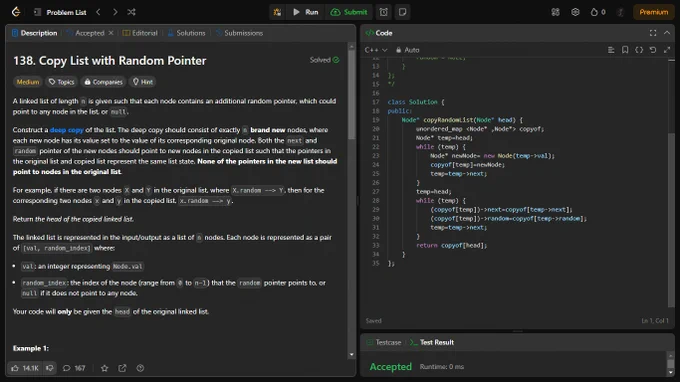
Task: Open the deep copy link
Action: coord(66,130)
